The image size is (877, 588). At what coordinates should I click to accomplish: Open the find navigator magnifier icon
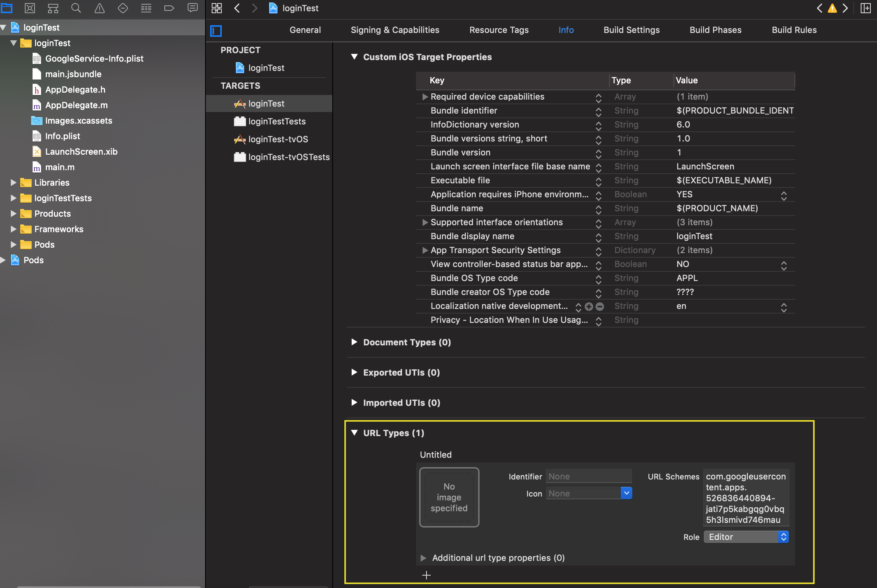click(76, 8)
